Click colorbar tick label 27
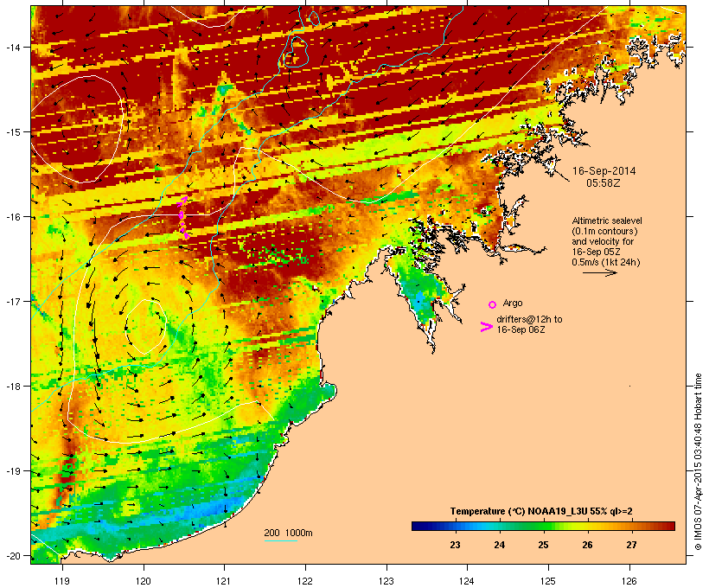The height and width of the screenshot is (588, 709). (631, 545)
